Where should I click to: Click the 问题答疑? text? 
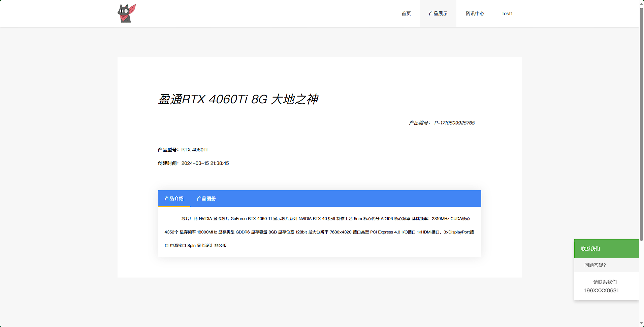coord(595,265)
